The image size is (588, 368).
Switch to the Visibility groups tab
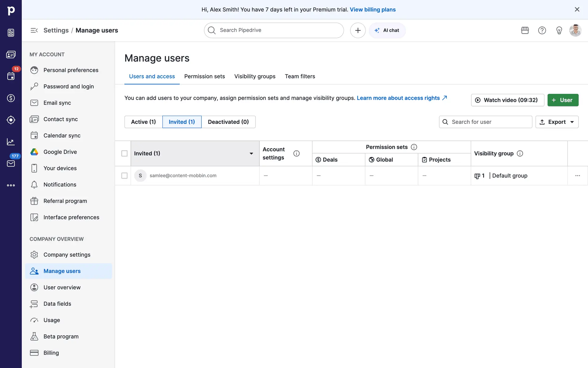pyautogui.click(x=254, y=76)
